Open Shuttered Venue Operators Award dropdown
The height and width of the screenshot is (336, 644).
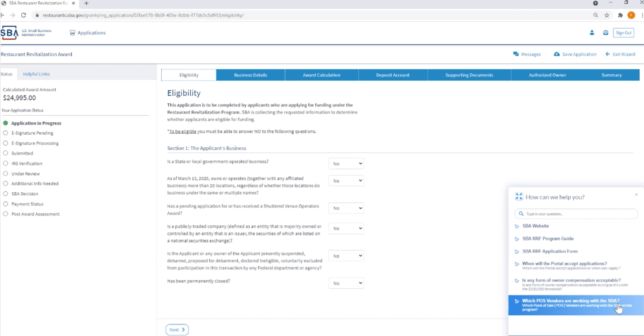(x=346, y=208)
